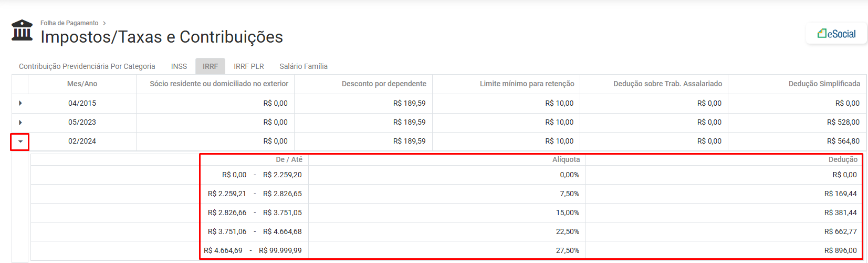The width and height of the screenshot is (868, 263).
Task: Select the 7,50% aliquot cell
Action: (569, 194)
